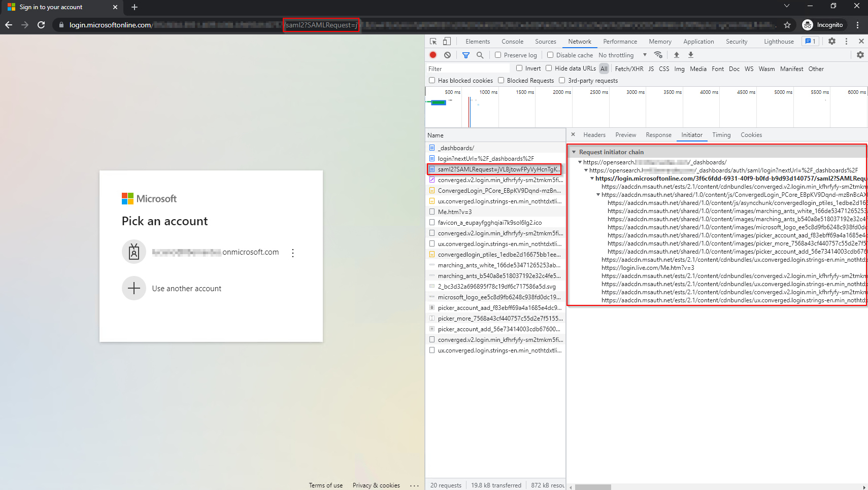
Task: Open the issues counter badge
Action: pos(811,42)
